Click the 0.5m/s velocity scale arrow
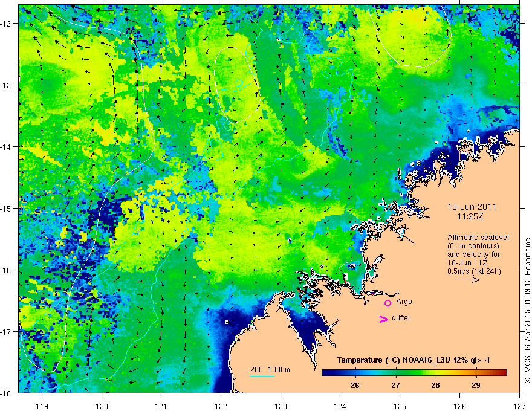532x411 pixels. tap(467, 280)
